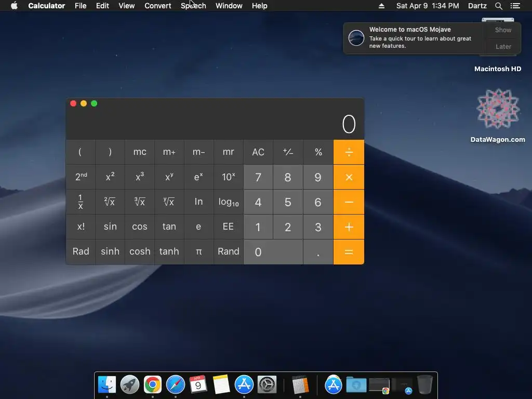Screen dimensions: 532x399
Task: Open Notification Center list icon
Action: coord(515,6)
